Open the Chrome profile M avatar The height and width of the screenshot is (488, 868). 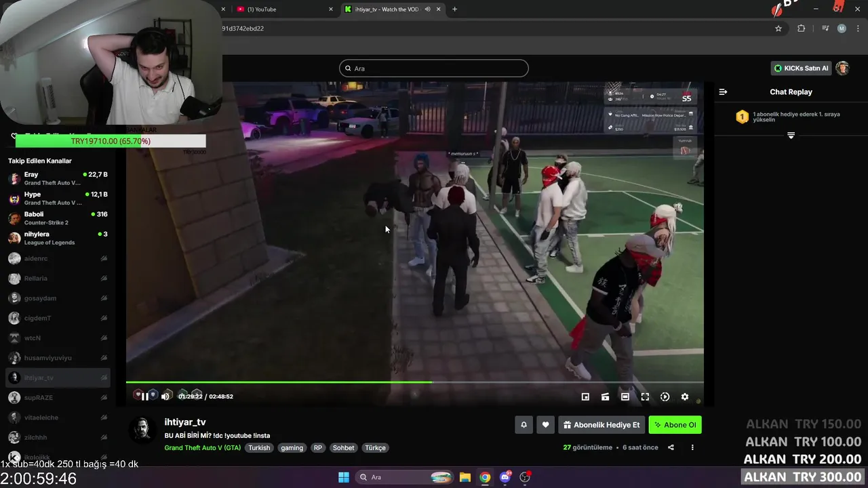pos(842,28)
